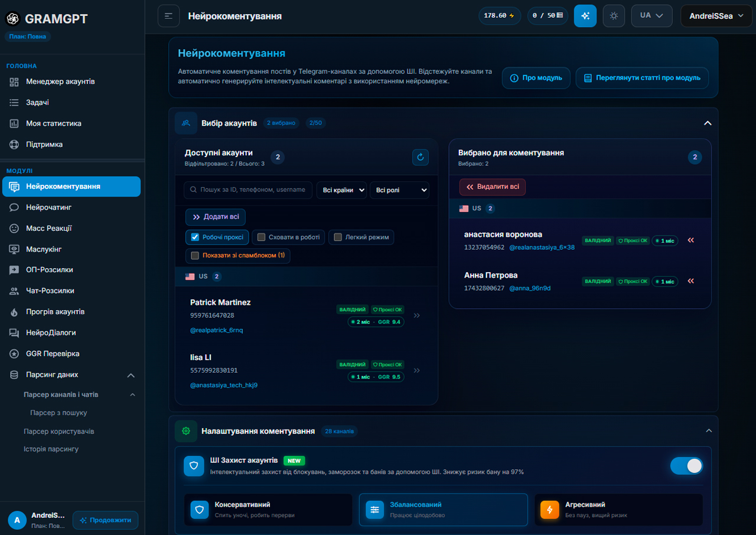Go to Нейрочатинг module
Image resolution: width=756 pixels, height=535 pixels.
[x=71, y=207]
